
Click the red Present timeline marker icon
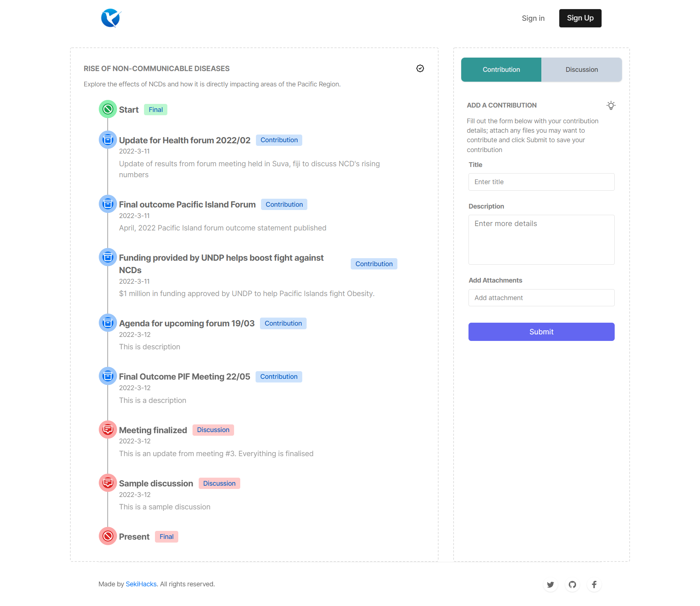(x=108, y=536)
